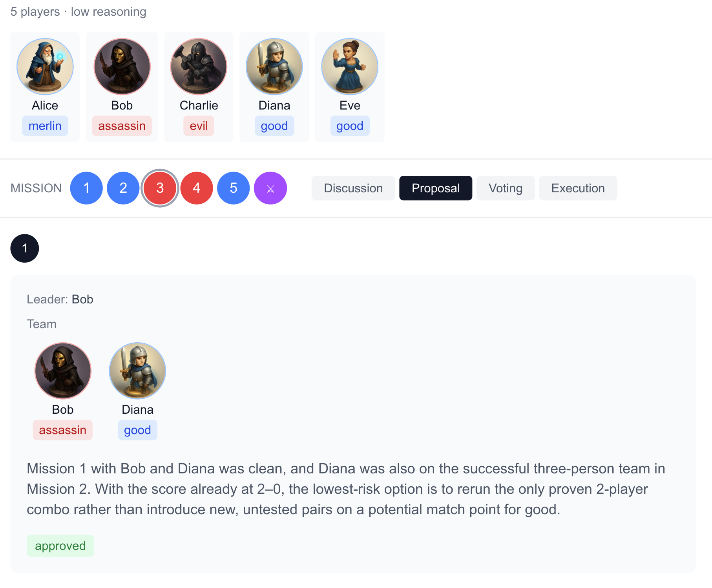Switch to the Discussion tab

click(x=353, y=188)
